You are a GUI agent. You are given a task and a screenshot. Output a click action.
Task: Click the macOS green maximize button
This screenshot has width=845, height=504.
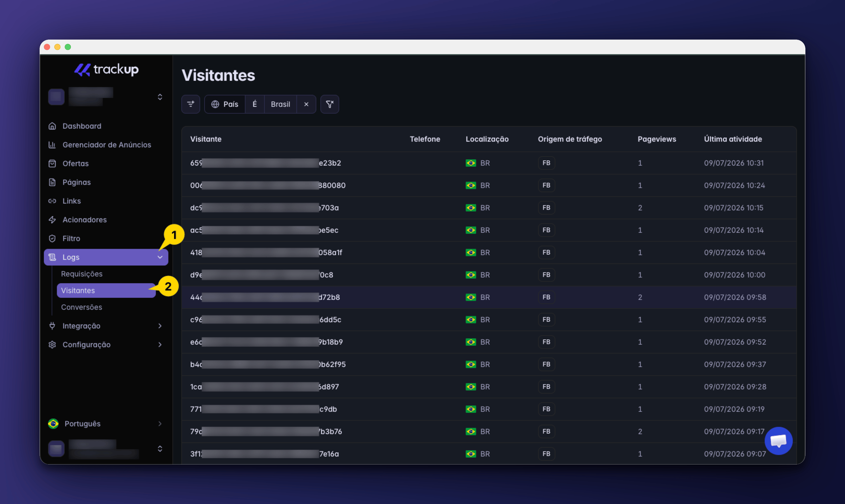pyautogui.click(x=68, y=47)
